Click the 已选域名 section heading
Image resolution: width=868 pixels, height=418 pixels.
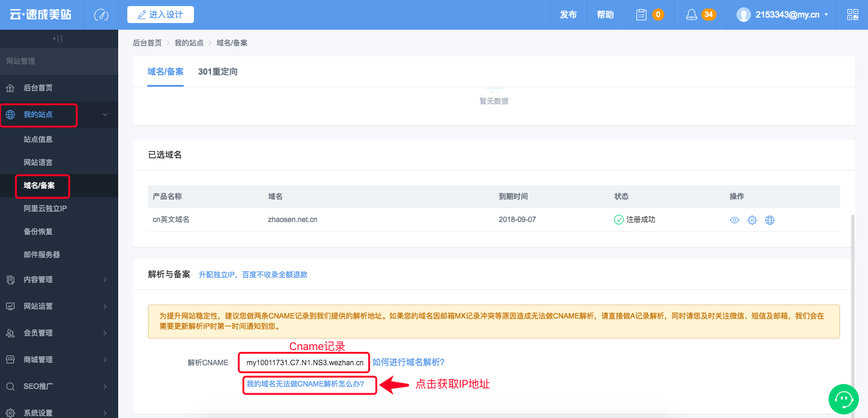pos(165,155)
